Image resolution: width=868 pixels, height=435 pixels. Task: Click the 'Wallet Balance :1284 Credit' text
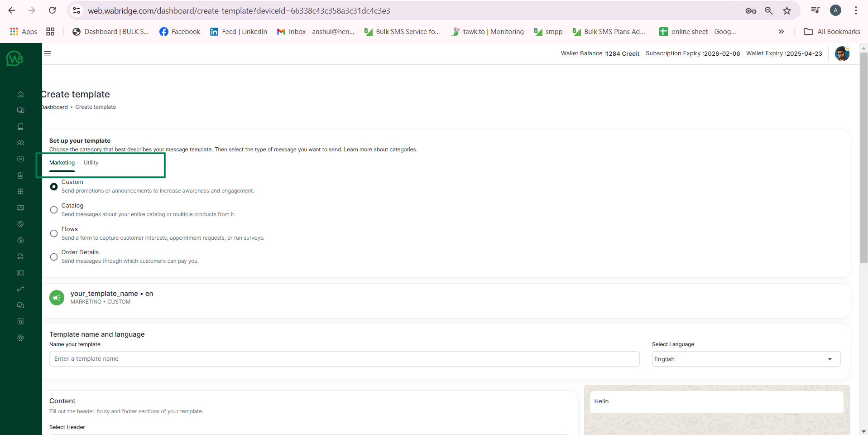[600, 53]
